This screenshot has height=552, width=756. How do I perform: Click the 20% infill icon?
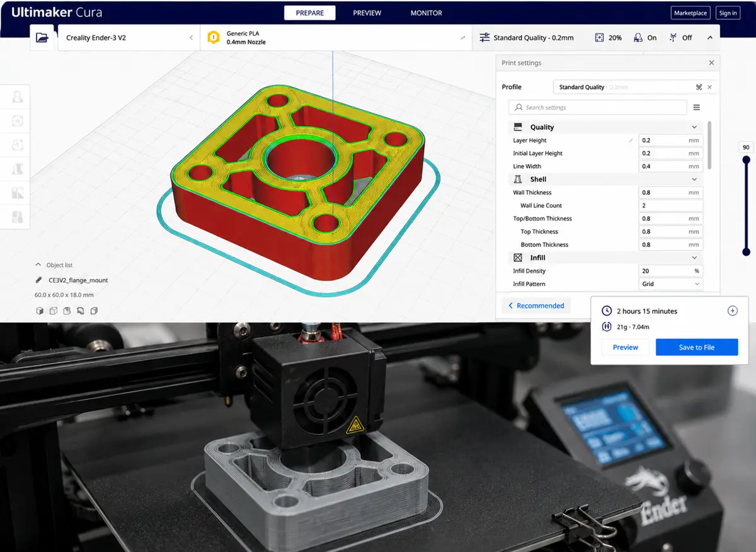point(599,38)
